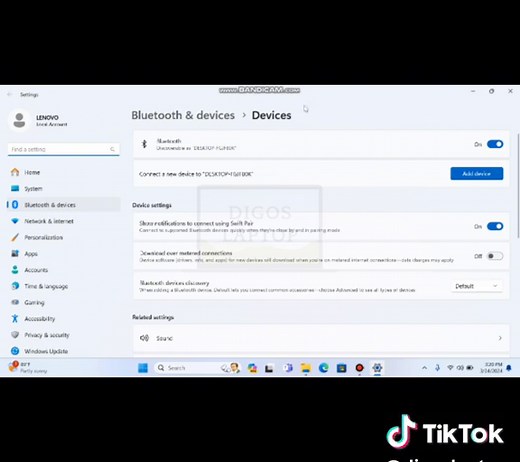Open Task View on the taskbar

tap(269, 368)
